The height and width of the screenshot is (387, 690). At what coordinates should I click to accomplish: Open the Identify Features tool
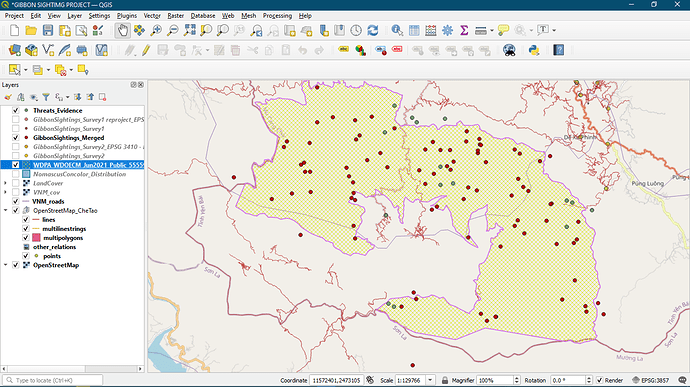(397, 30)
